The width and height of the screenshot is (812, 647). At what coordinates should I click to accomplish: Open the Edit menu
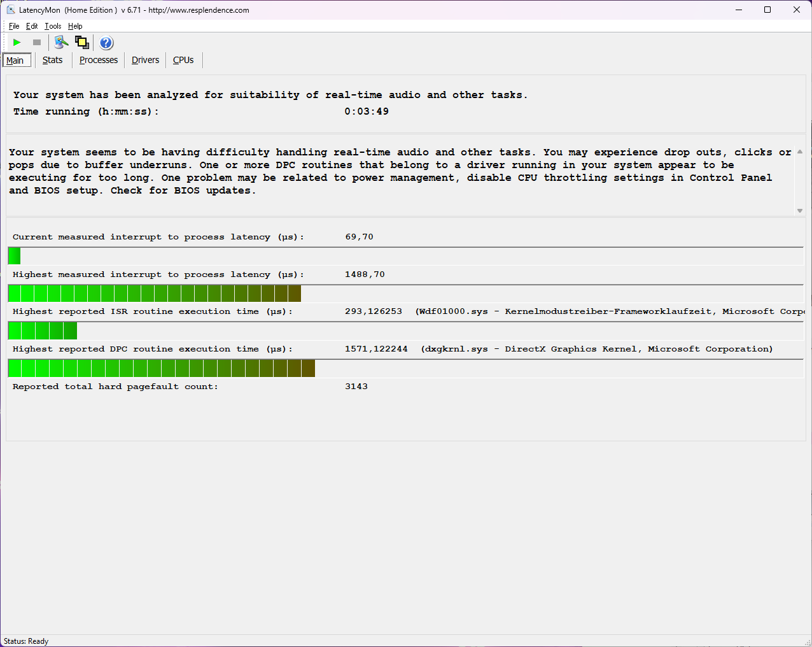coord(32,26)
